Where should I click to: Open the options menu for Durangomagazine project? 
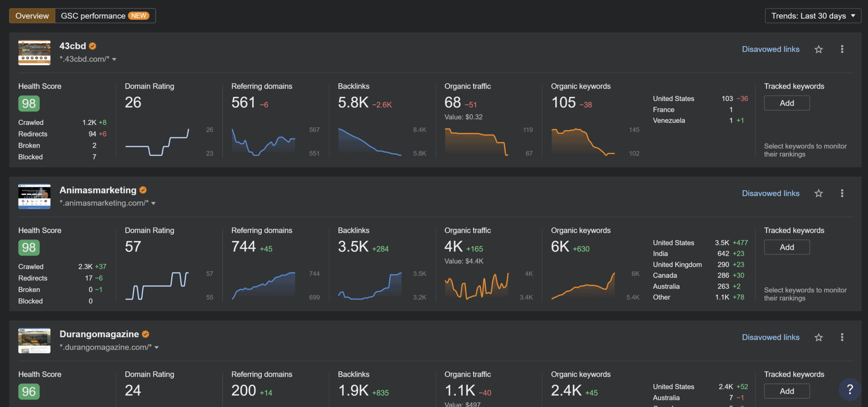tap(842, 337)
